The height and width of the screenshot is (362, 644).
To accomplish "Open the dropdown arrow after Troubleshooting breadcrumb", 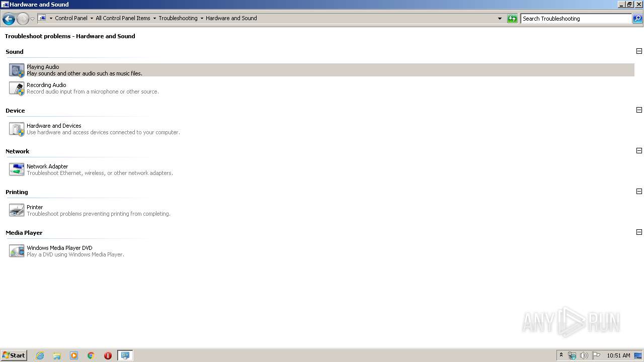I will click(202, 18).
